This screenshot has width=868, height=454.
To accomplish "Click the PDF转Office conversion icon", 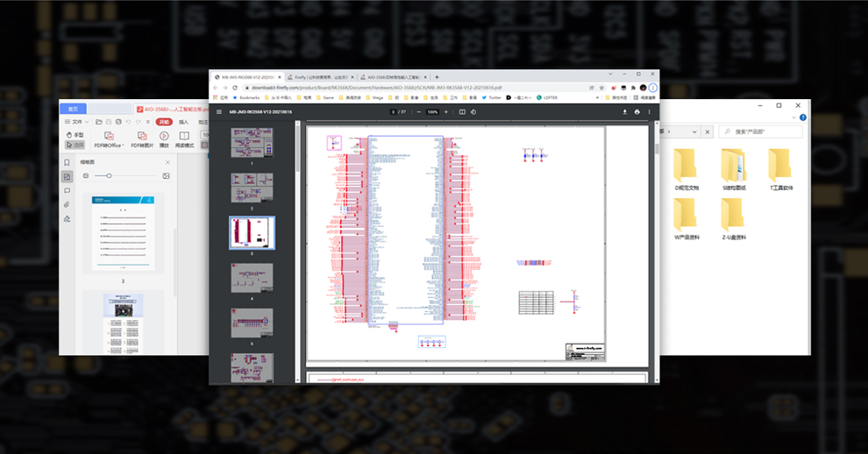I will 109,137.
